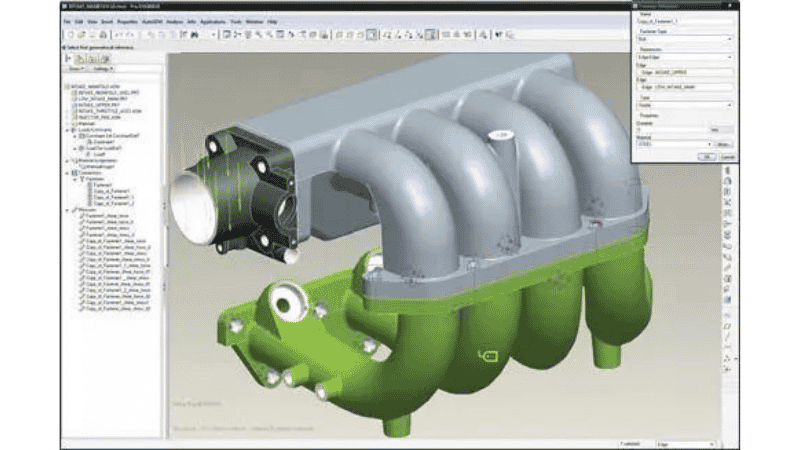Open the References Edge-Edge dropdown
Viewport: 800px width, 450px height.
click(x=684, y=57)
